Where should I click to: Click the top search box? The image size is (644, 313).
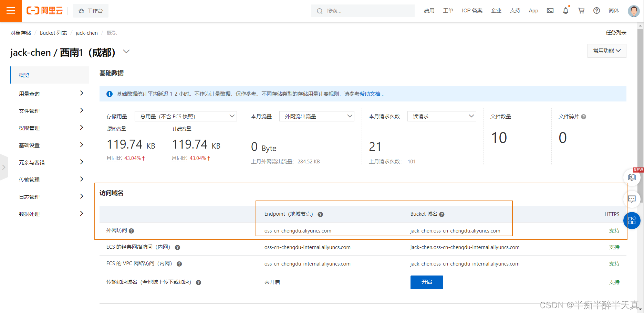363,11
